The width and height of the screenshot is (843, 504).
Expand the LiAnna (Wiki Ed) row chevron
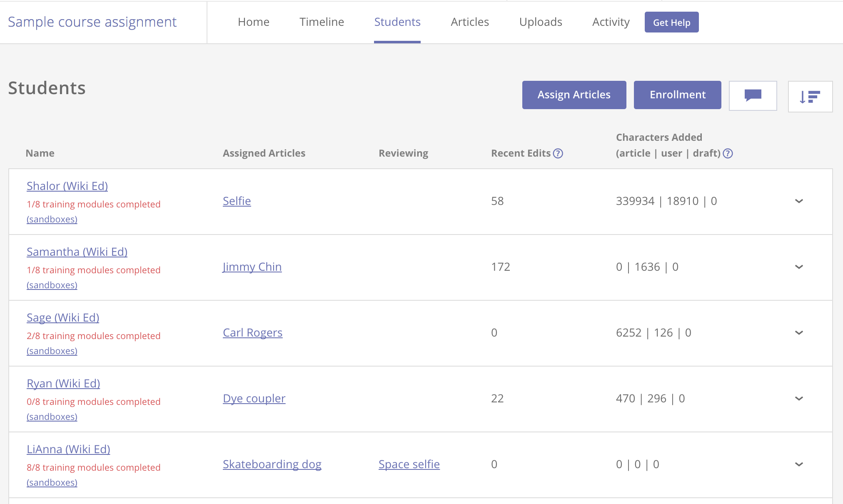(799, 464)
